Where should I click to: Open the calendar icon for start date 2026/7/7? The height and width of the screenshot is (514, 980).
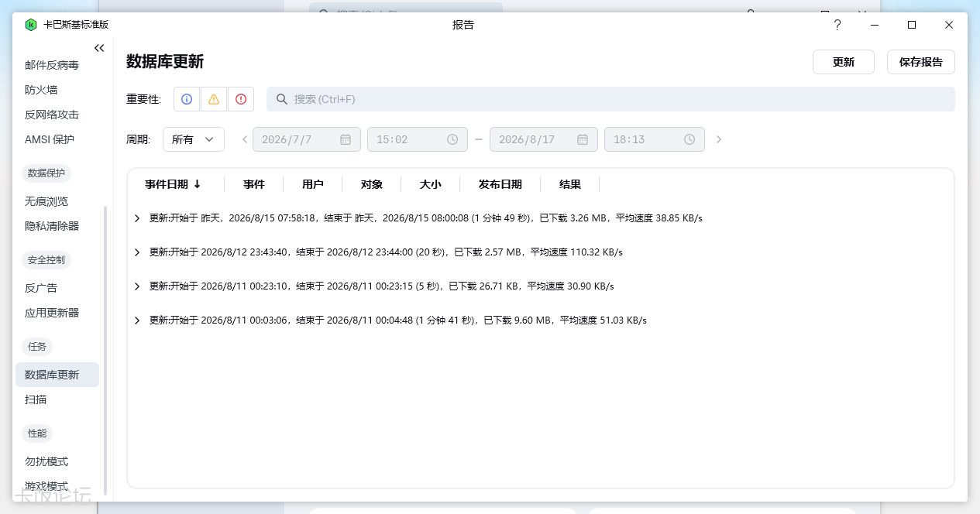[346, 139]
